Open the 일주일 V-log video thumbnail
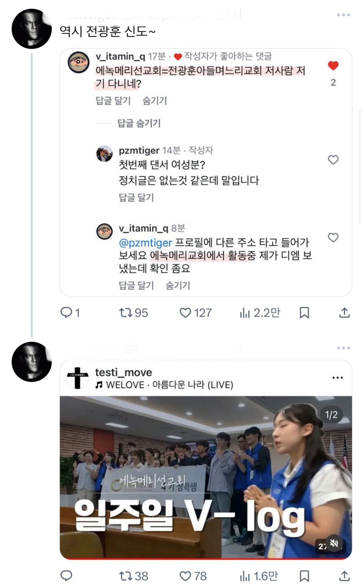The height and width of the screenshot is (588, 364). [205, 477]
